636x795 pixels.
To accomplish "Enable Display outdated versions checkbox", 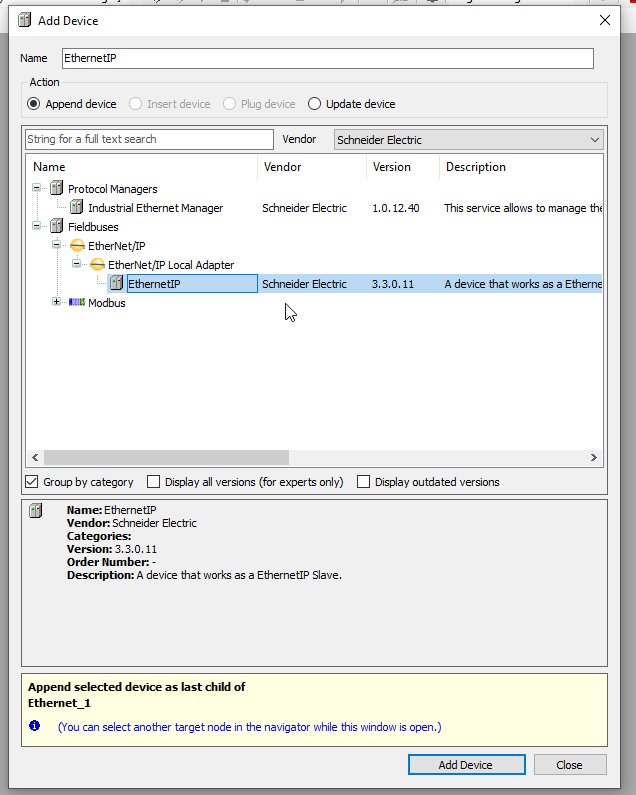I will (x=363, y=482).
